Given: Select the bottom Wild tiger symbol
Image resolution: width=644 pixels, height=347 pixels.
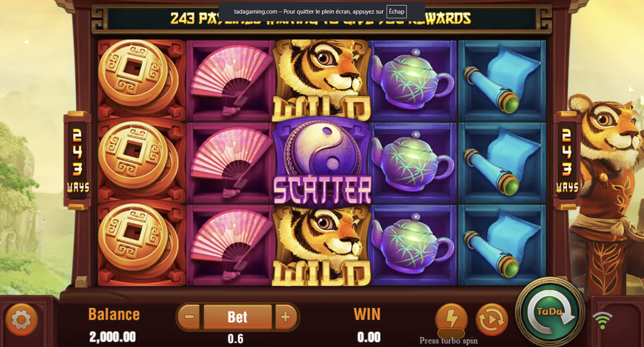Looking at the screenshot, I should [322, 246].
